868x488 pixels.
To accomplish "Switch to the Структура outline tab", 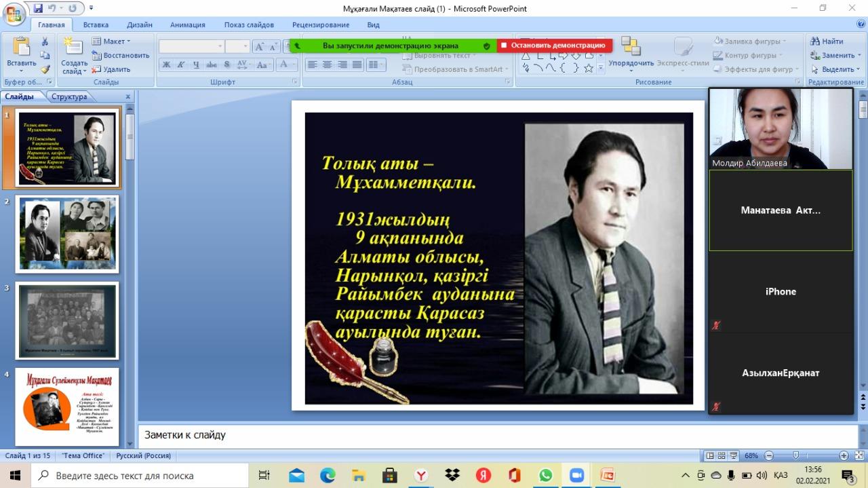I will pyautogui.click(x=69, y=96).
